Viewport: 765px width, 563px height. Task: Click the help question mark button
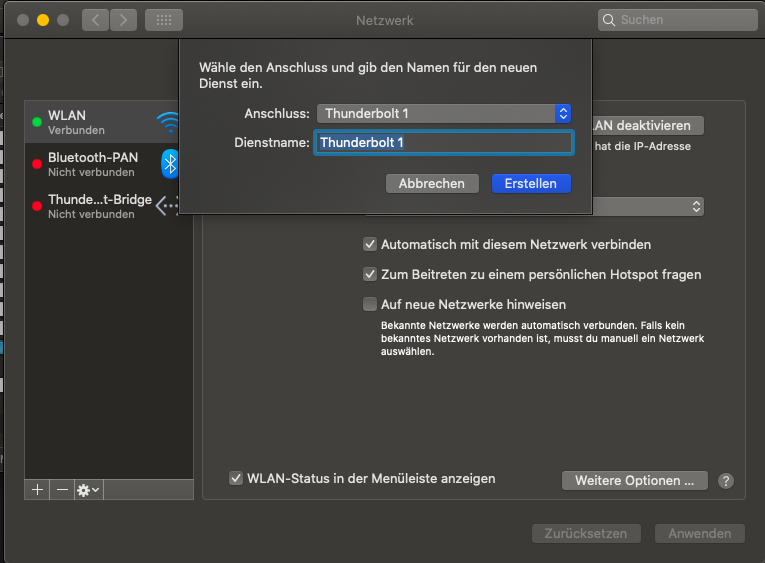pyautogui.click(x=726, y=481)
